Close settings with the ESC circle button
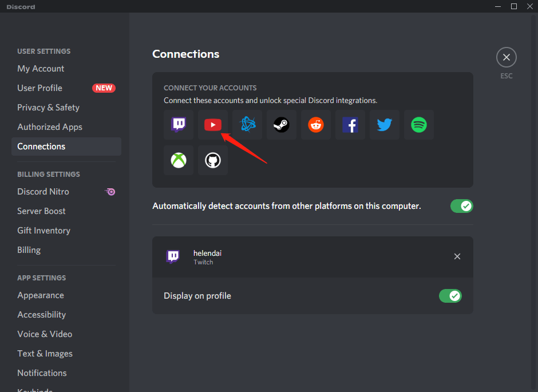 (x=506, y=57)
